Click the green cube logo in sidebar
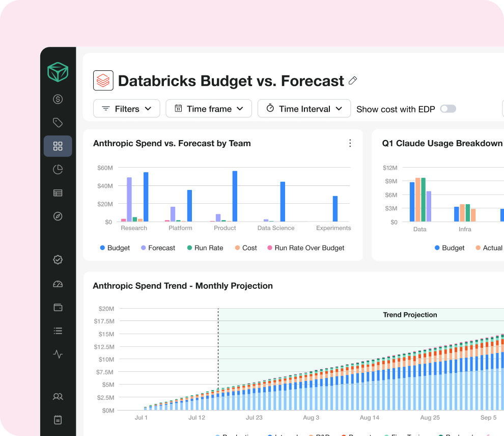The height and width of the screenshot is (436, 504). coord(58,72)
